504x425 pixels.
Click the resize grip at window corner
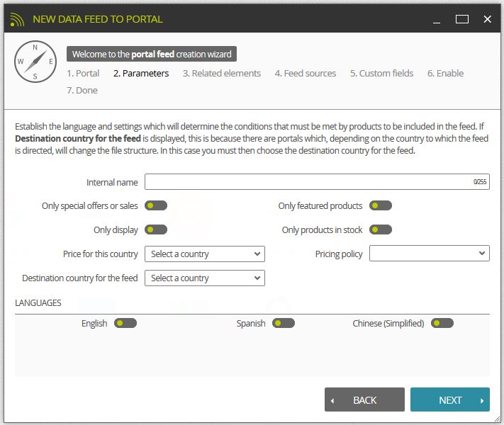(498, 419)
